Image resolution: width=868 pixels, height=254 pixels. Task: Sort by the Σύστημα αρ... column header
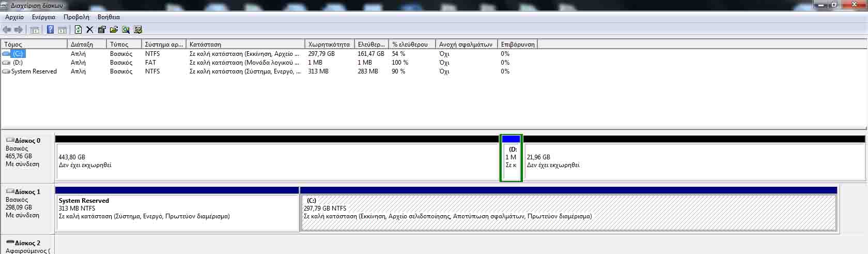point(164,44)
